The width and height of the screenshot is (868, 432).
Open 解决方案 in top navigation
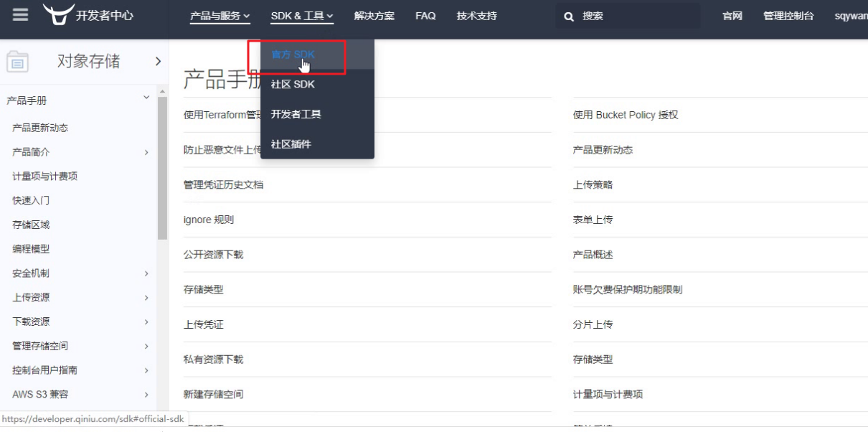[374, 16]
